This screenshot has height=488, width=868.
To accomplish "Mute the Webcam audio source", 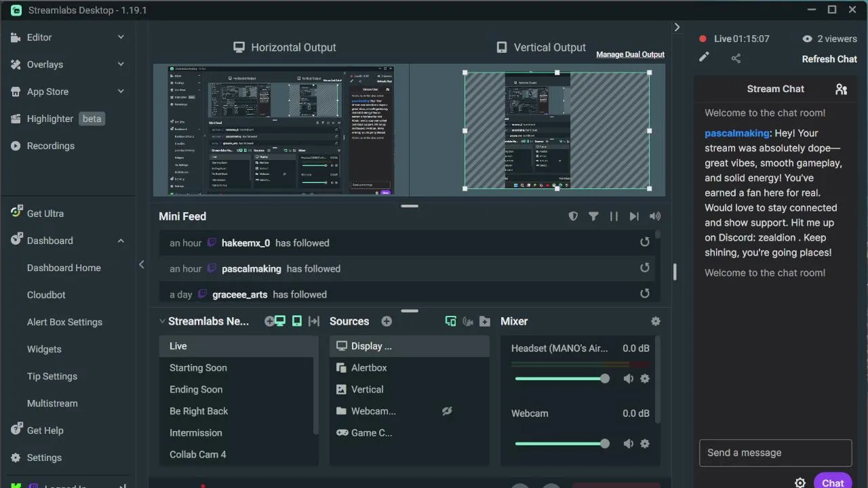I will coord(629,444).
